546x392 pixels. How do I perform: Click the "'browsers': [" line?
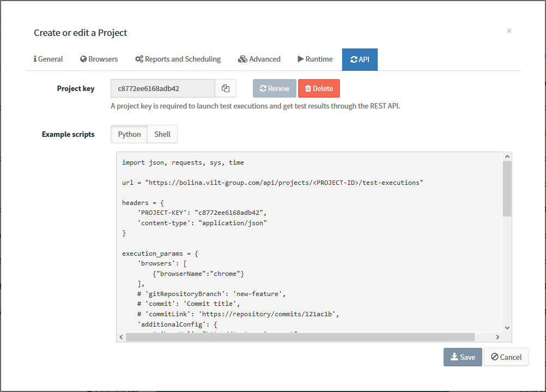tap(162, 264)
